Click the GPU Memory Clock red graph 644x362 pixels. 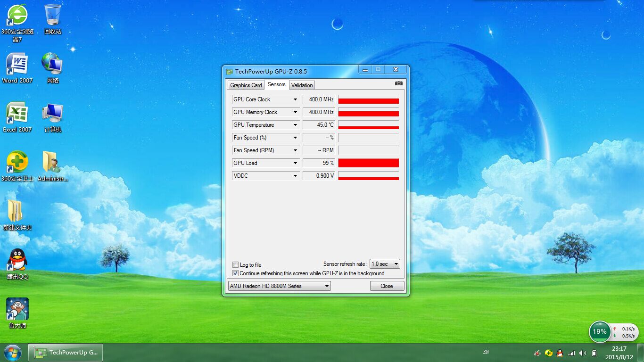tap(369, 112)
